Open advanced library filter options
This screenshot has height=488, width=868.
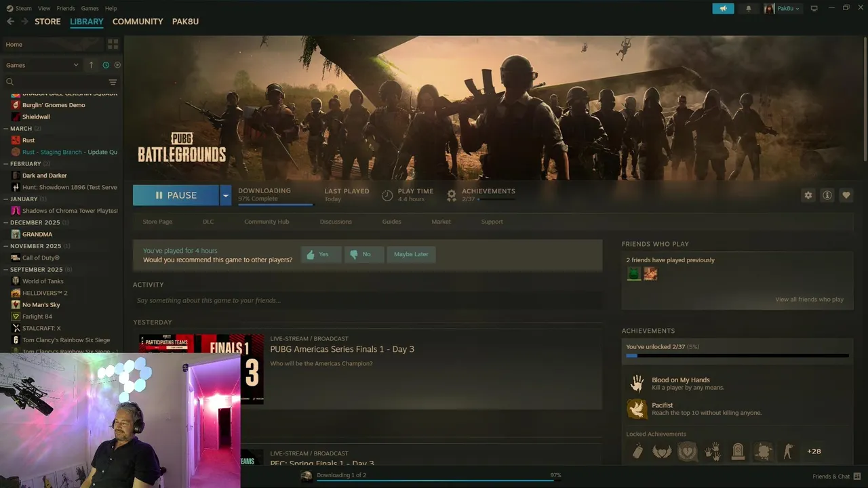pos(113,82)
